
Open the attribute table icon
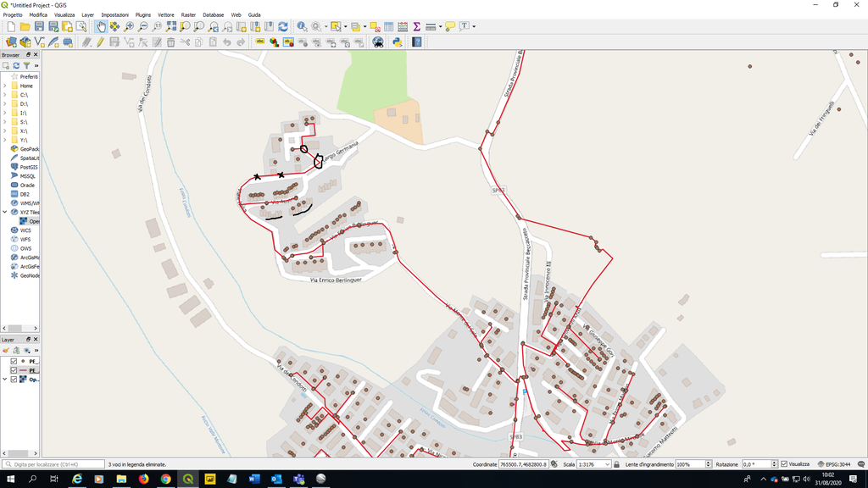coord(388,27)
